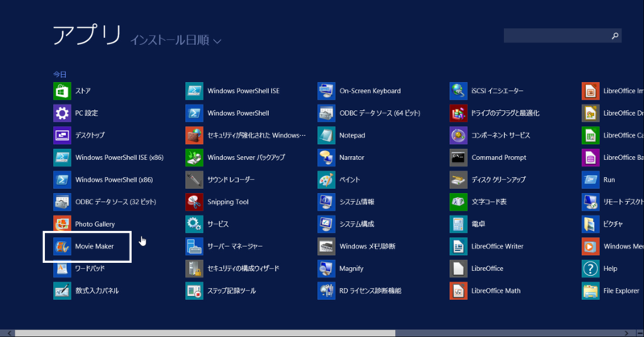Select ピクチャ label
644x337 pixels.
(x=613, y=224)
